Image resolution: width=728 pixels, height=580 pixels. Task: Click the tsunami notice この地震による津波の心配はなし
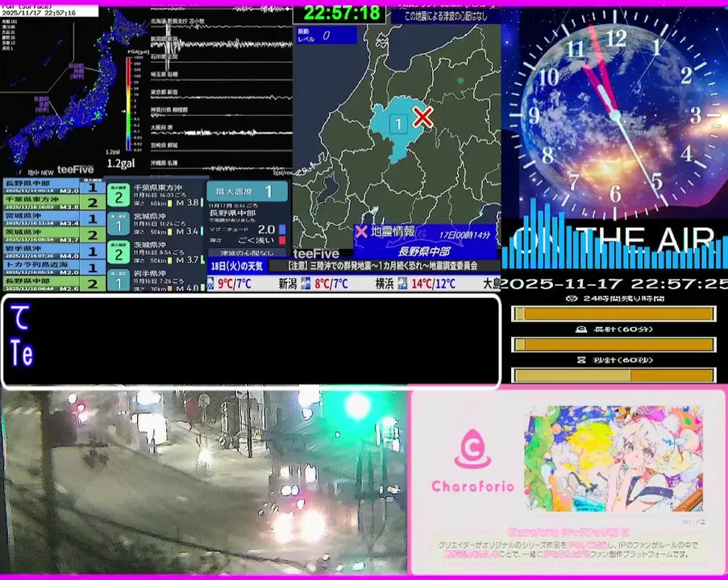point(445,17)
